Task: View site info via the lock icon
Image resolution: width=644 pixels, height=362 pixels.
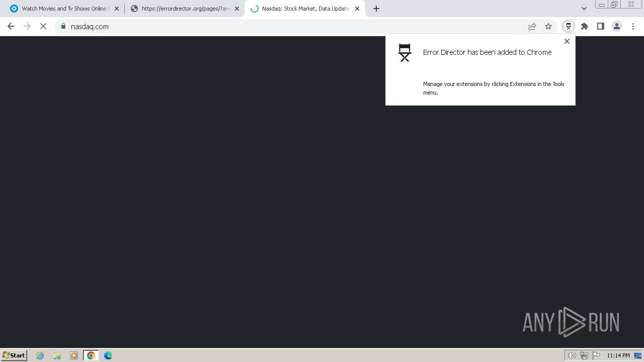Action: [x=63, y=26]
